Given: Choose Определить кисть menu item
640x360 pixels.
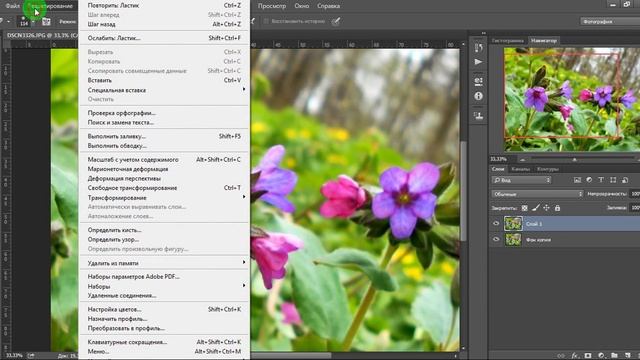Looking at the screenshot, I should (x=165, y=230).
